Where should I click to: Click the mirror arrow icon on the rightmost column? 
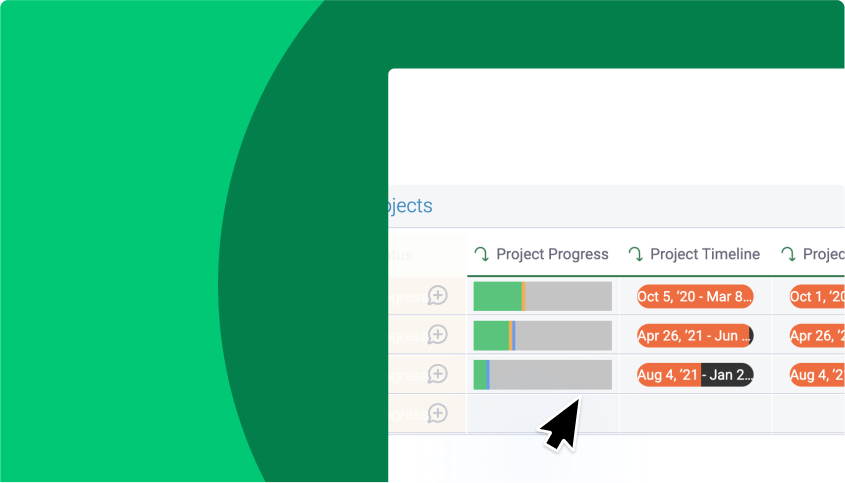click(x=788, y=254)
